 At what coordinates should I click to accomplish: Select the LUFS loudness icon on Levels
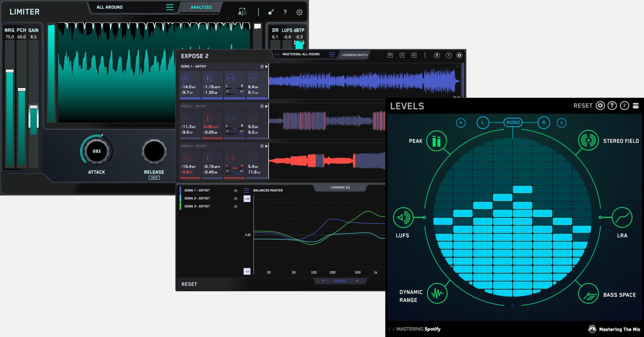coord(403,217)
